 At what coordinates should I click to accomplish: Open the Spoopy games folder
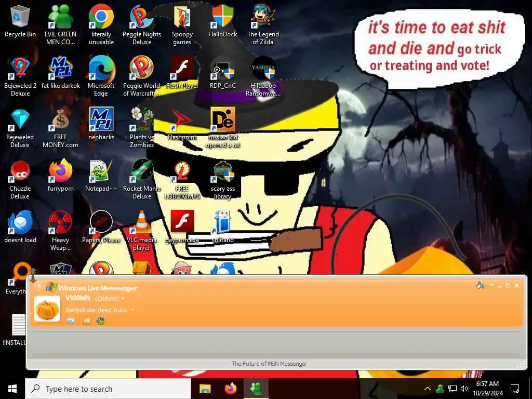coord(182,24)
